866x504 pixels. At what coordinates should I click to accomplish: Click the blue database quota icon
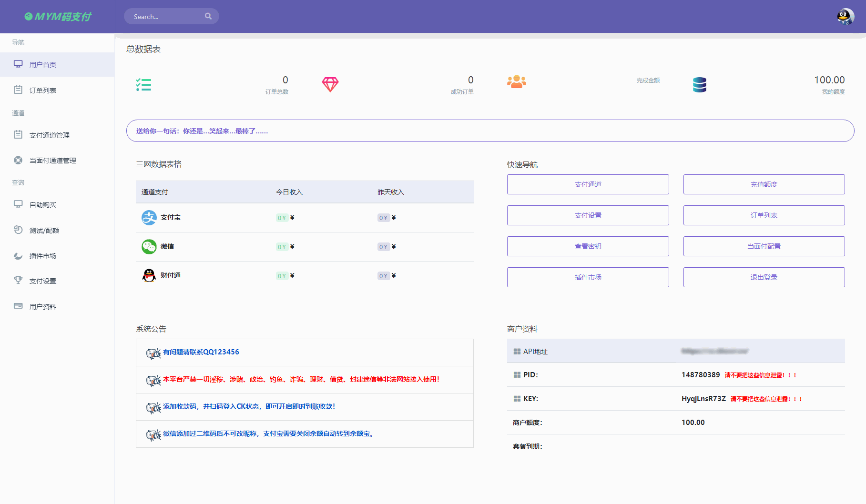click(699, 85)
